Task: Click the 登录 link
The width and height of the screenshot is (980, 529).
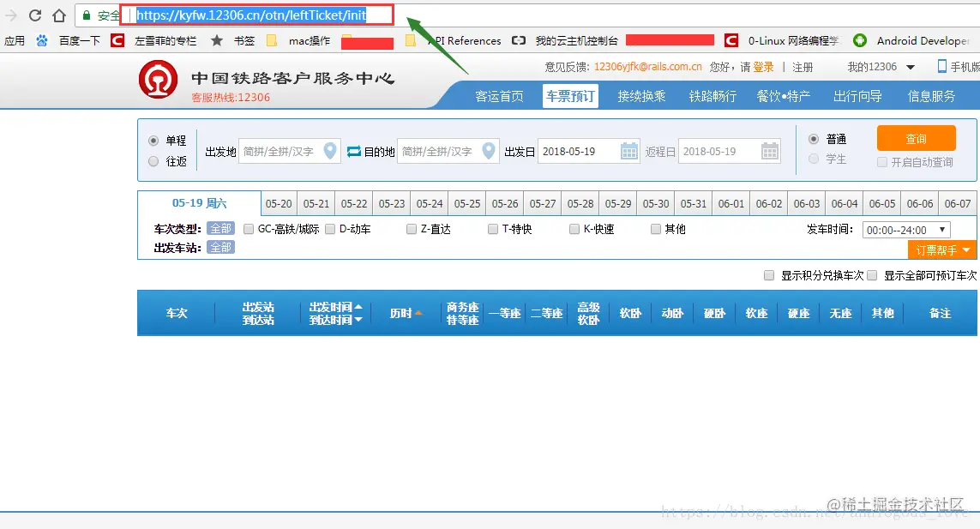Action: point(763,67)
